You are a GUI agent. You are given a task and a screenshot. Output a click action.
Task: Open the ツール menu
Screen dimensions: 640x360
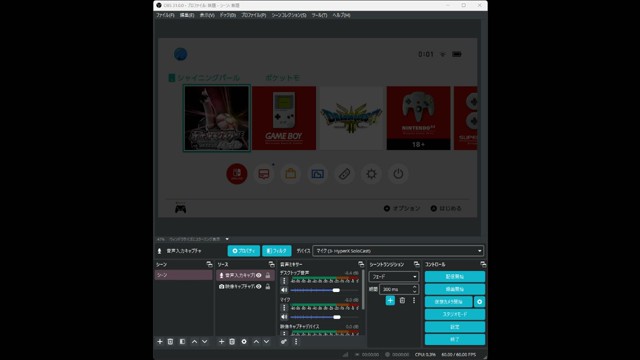[x=319, y=15]
